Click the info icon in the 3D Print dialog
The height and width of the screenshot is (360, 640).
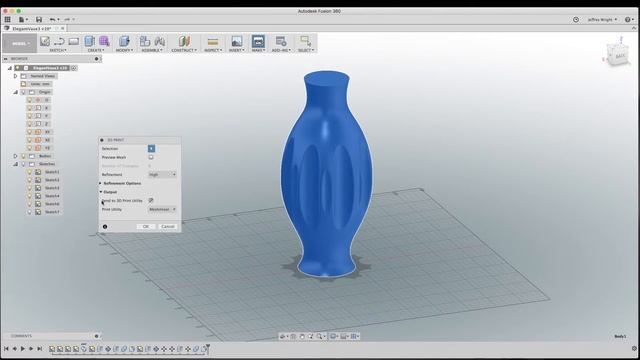click(105, 227)
